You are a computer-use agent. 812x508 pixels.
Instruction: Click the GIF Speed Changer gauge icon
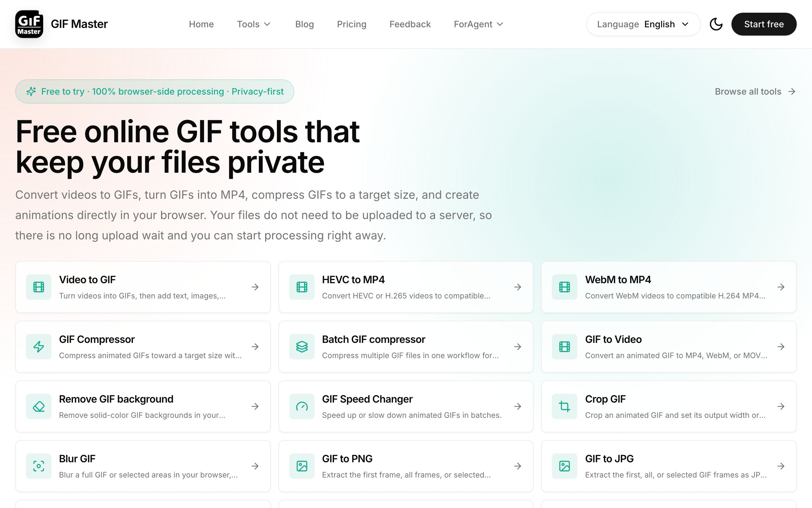tap(302, 406)
